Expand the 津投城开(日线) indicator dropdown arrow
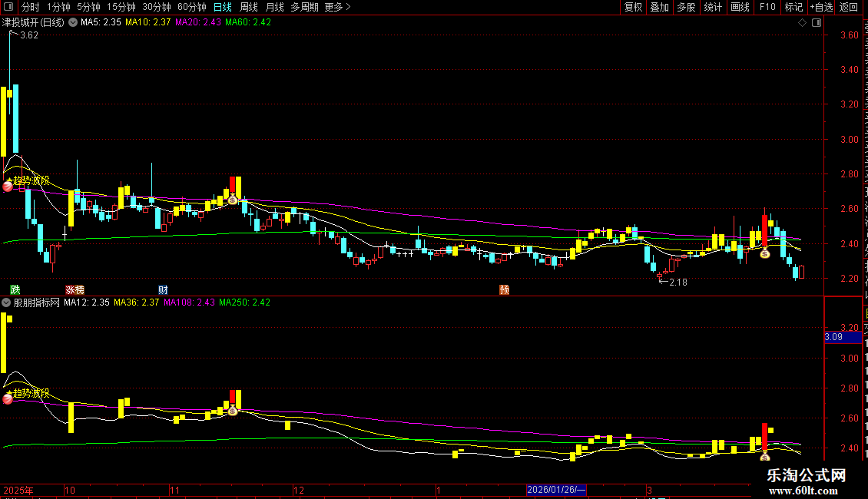Image resolution: width=868 pixels, height=499 pixels. coord(72,22)
